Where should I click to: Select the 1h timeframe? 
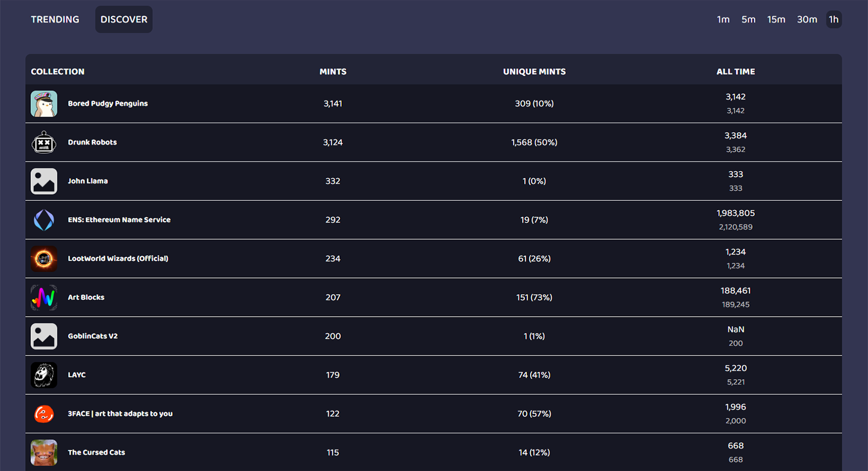coord(834,19)
